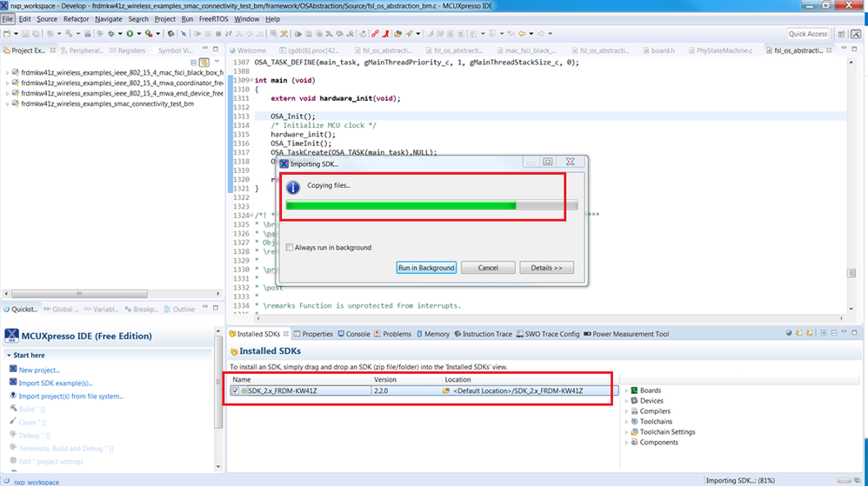Image resolution: width=868 pixels, height=487 pixels.
Task: Click the Open Perspective icon beside Quick Access
Action: [841, 34]
